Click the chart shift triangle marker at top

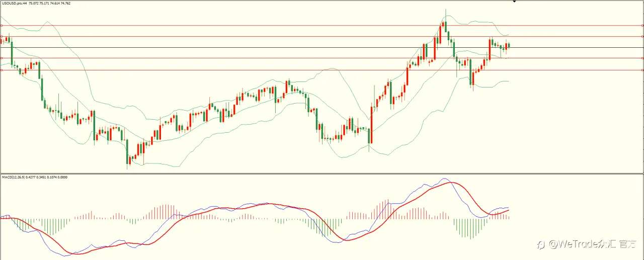514,2
